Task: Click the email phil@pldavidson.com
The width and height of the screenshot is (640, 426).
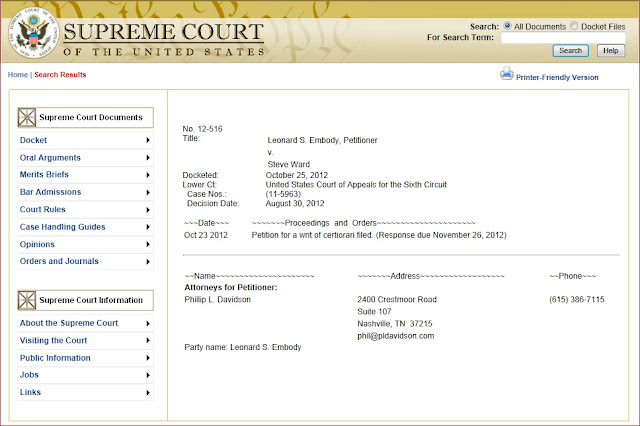Action: (396, 336)
